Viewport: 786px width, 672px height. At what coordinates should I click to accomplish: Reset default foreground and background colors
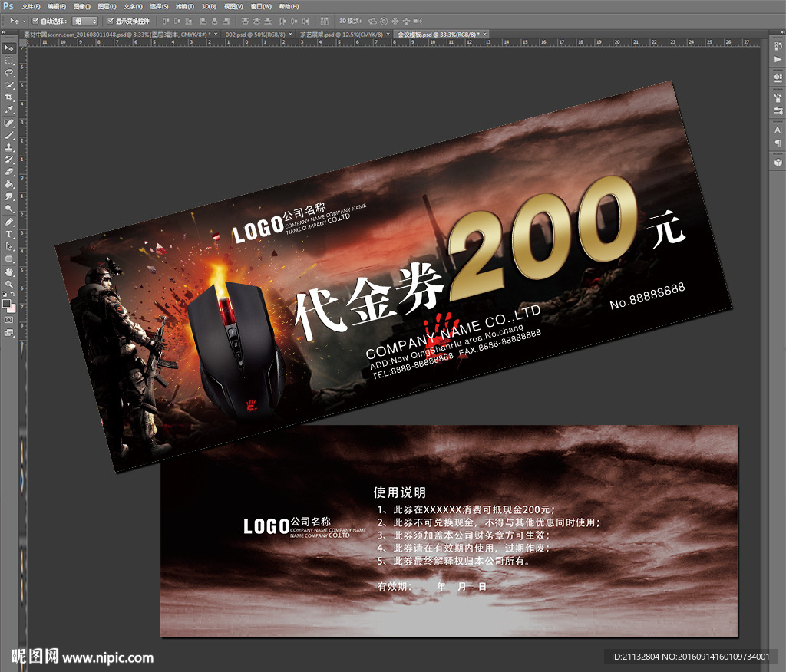click(x=5, y=294)
